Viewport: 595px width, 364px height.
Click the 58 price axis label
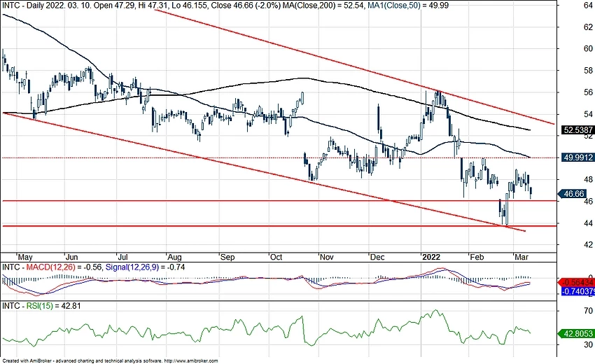[x=588, y=71]
